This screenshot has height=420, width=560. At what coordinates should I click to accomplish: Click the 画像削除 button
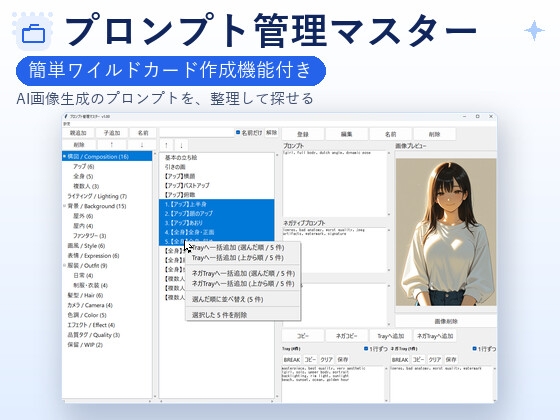pos(446,321)
